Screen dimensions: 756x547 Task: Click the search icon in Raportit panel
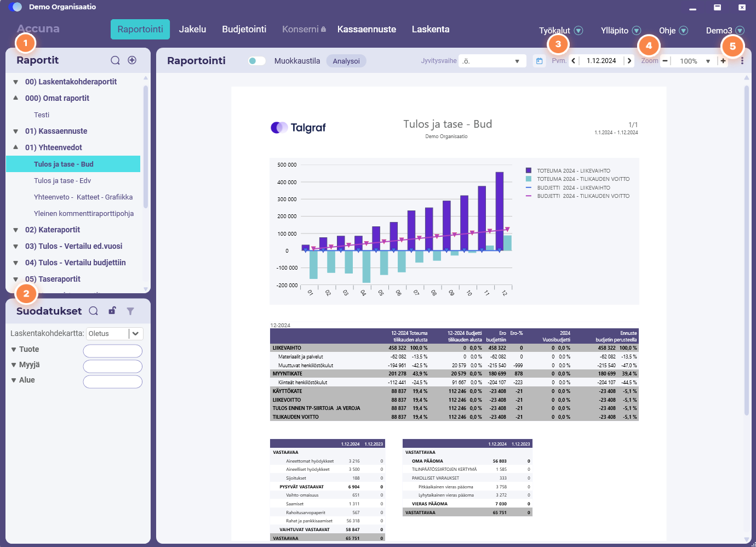coord(115,60)
